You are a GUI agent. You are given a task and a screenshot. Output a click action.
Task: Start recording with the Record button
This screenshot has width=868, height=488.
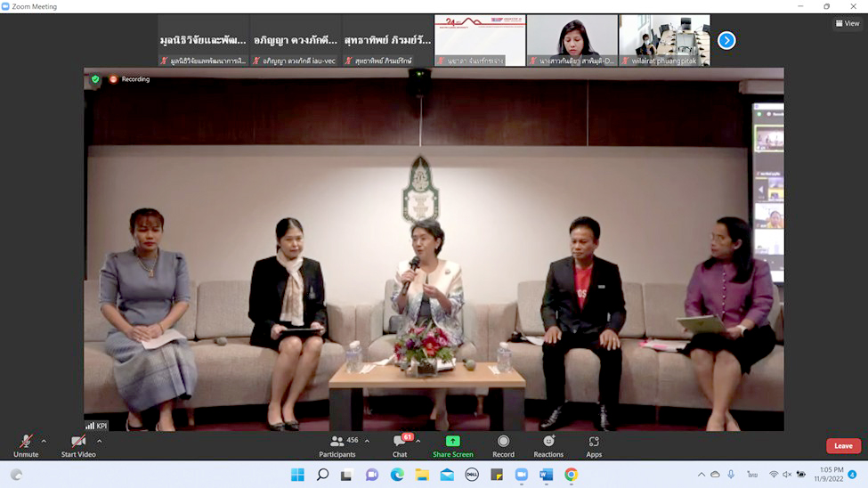click(503, 445)
